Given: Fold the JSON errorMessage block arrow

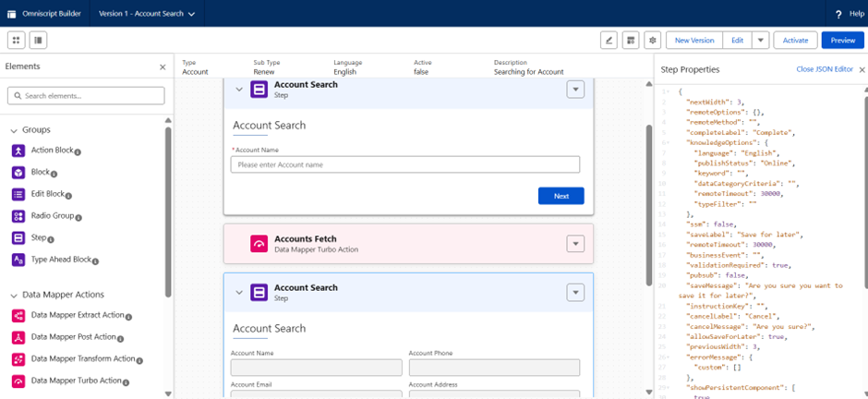Looking at the screenshot, I should (x=667, y=357).
